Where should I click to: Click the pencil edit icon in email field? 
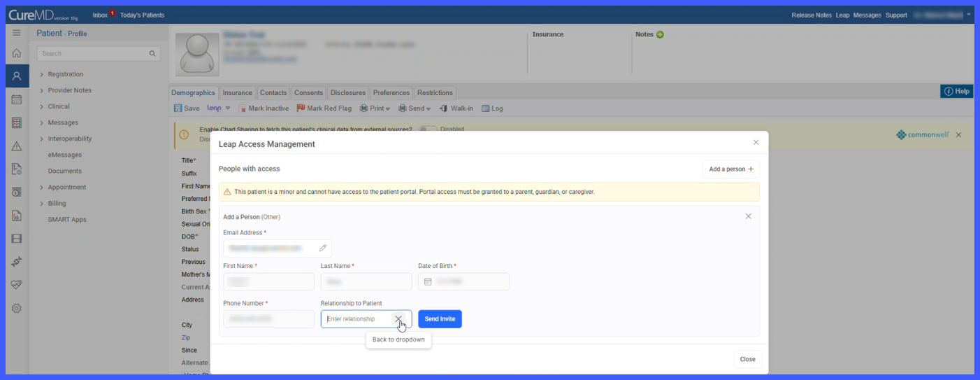pyautogui.click(x=323, y=248)
